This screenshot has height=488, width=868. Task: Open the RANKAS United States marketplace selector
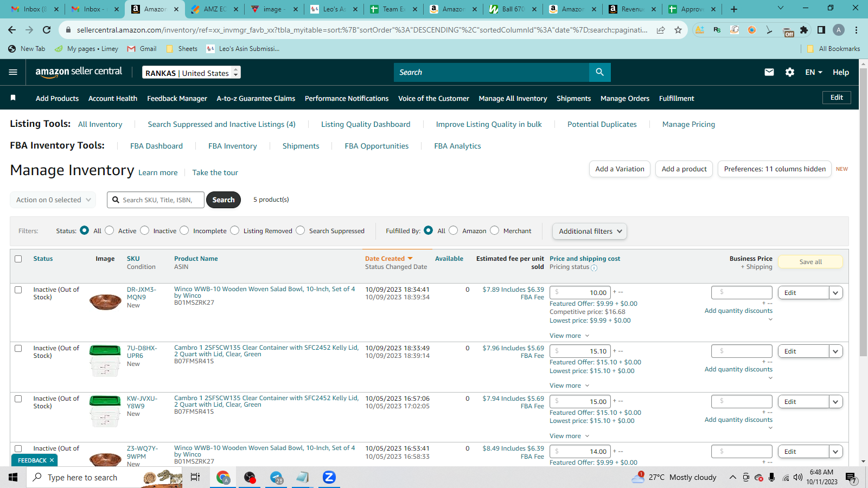click(x=192, y=73)
